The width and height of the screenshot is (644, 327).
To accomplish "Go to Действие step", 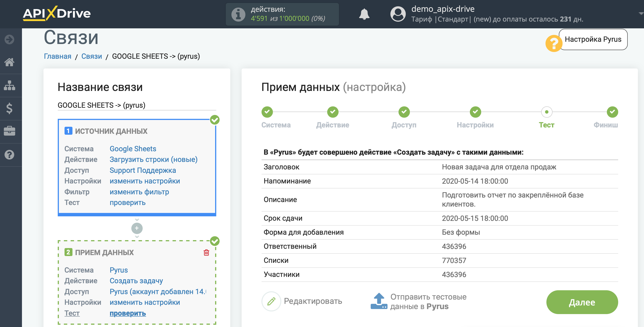I will point(332,125).
